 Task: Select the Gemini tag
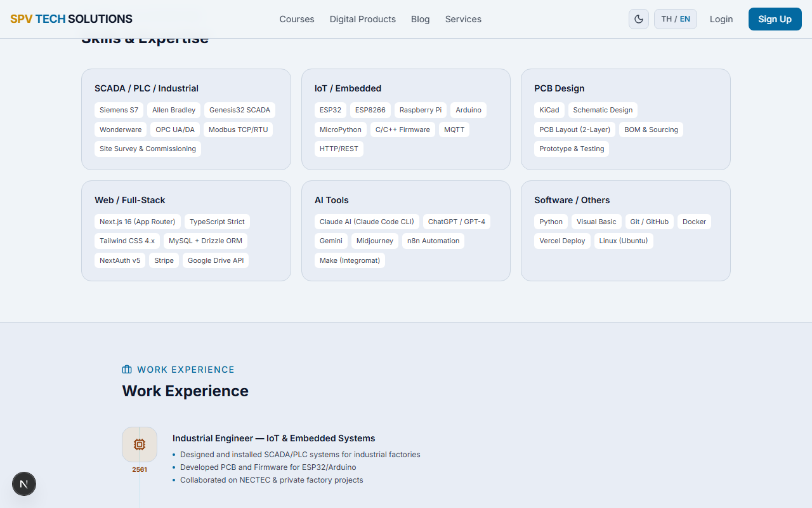click(x=331, y=241)
